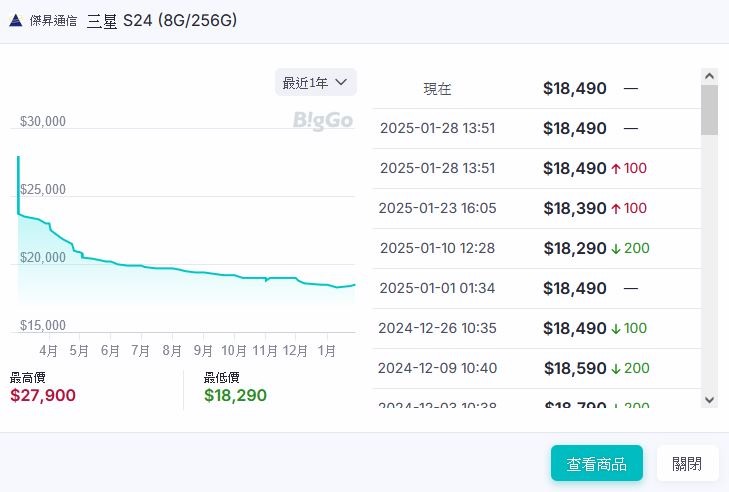Click the 2024-12-26 10:35 date entry

(437, 328)
